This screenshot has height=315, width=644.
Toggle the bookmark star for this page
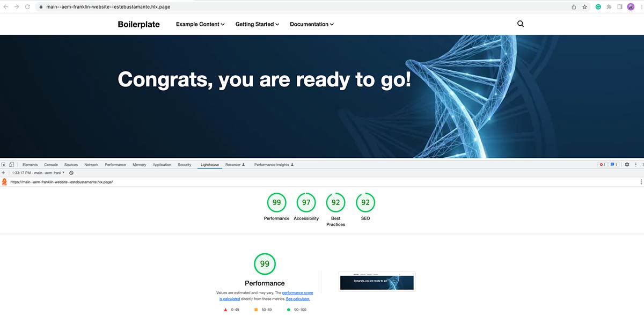(584, 6)
